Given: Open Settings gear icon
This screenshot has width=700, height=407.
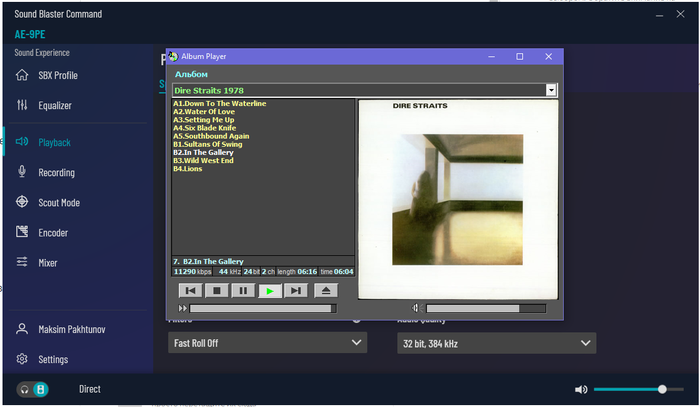Looking at the screenshot, I should [x=22, y=359].
